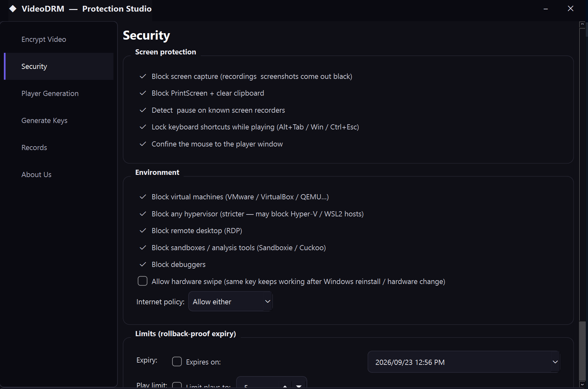588x389 pixels.
Task: Toggle Block PrintScreen + clear clipboard
Action: (x=143, y=93)
